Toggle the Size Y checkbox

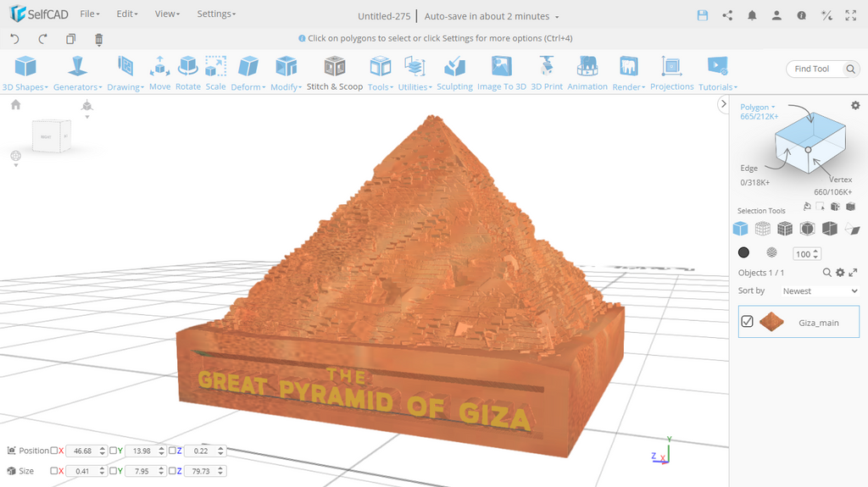[114, 471]
